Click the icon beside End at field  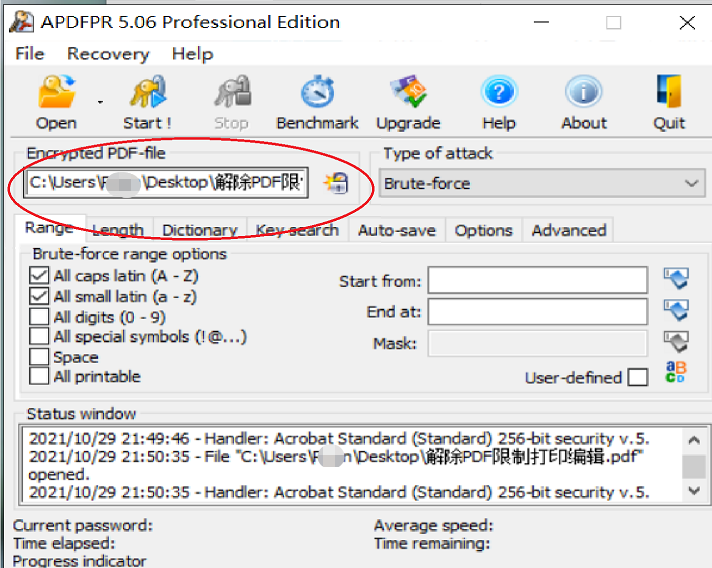[x=677, y=310]
